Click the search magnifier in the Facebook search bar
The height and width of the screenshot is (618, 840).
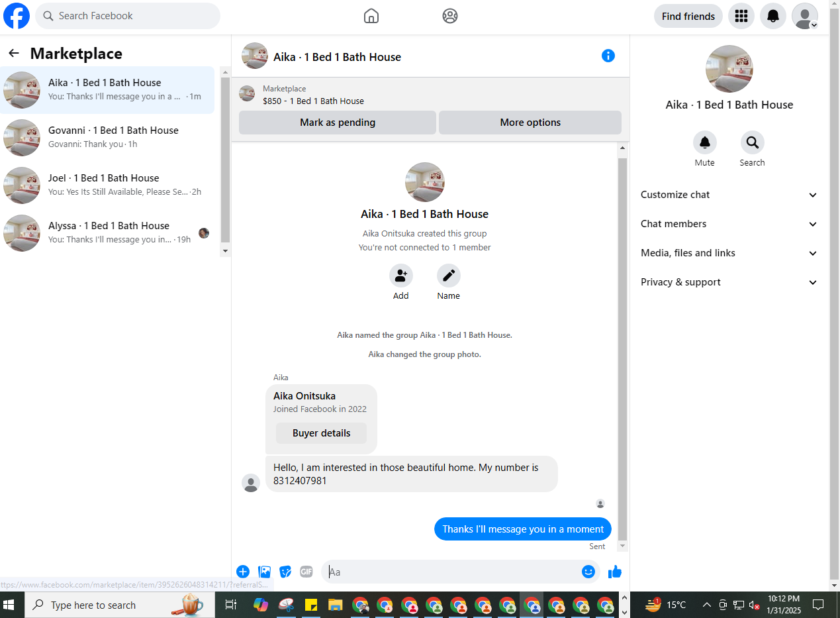click(x=48, y=16)
